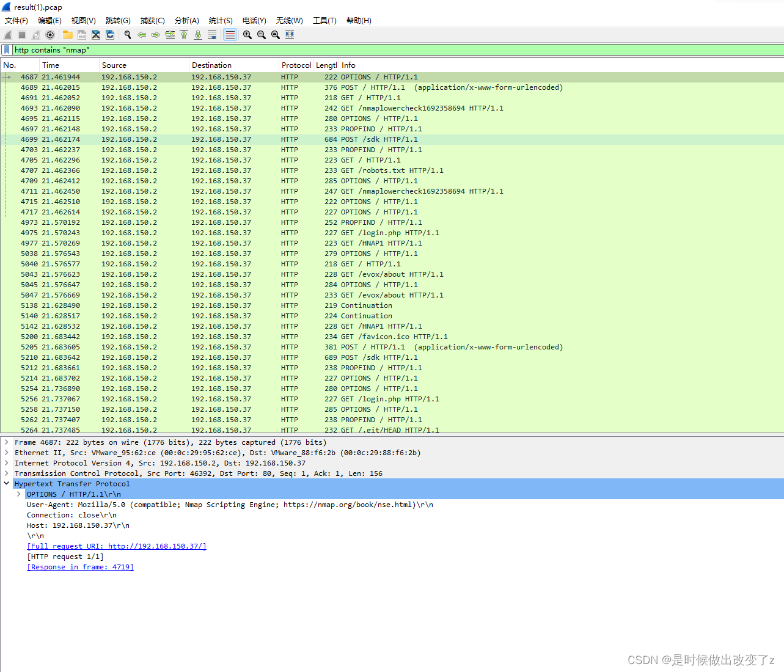
Task: Jump to the first packet icon
Action: pyautogui.click(x=184, y=35)
